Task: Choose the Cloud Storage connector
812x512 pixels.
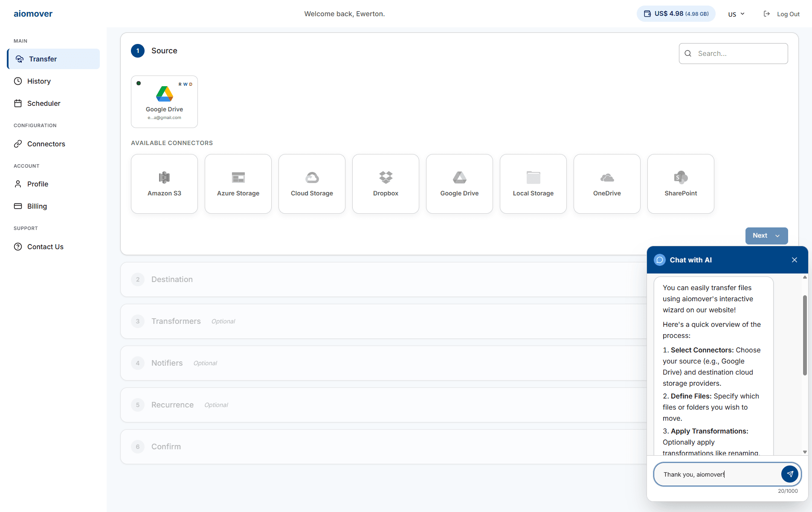Action: (312, 184)
